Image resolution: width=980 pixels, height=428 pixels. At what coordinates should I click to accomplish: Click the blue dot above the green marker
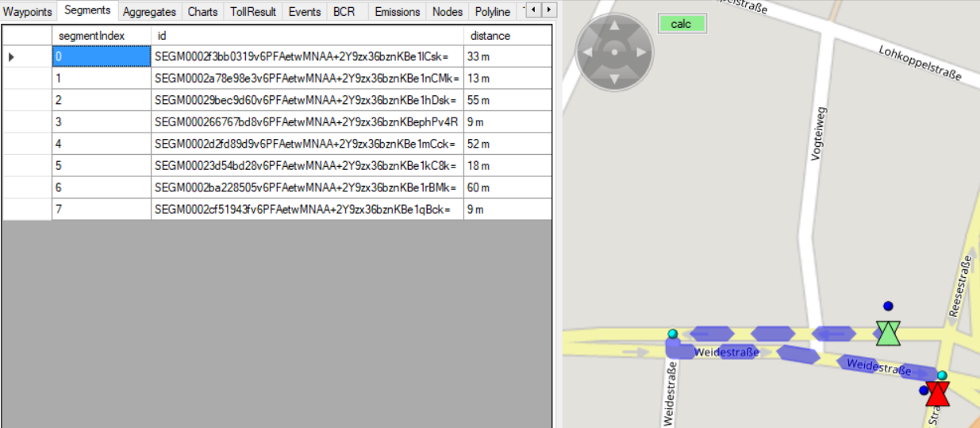(x=888, y=306)
